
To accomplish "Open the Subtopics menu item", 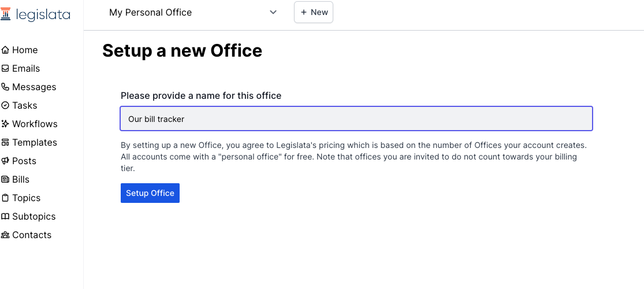I will point(33,217).
